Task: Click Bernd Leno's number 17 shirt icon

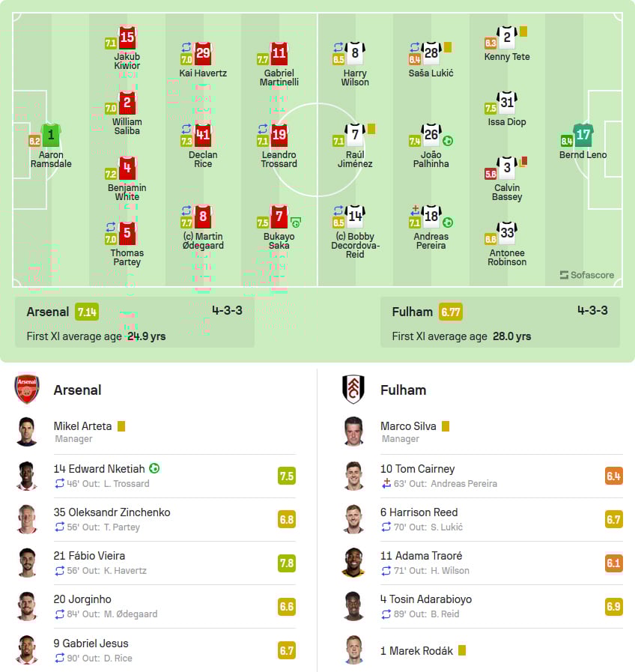Action: [583, 136]
